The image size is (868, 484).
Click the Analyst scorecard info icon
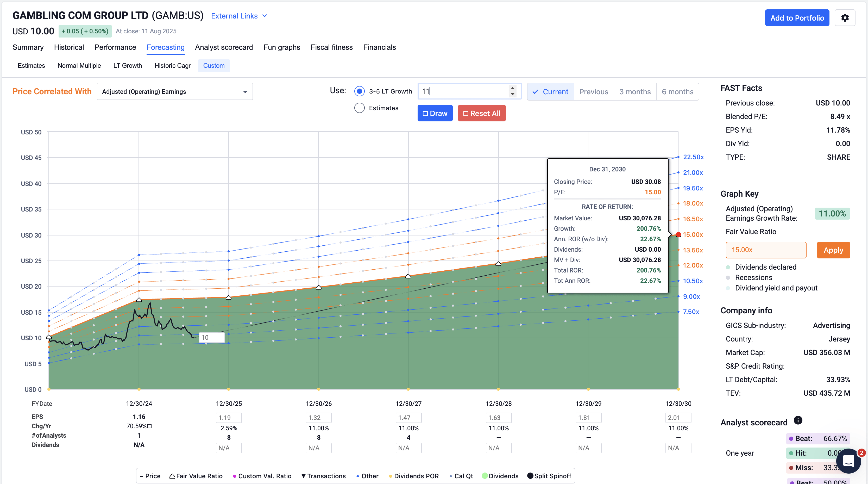(798, 420)
